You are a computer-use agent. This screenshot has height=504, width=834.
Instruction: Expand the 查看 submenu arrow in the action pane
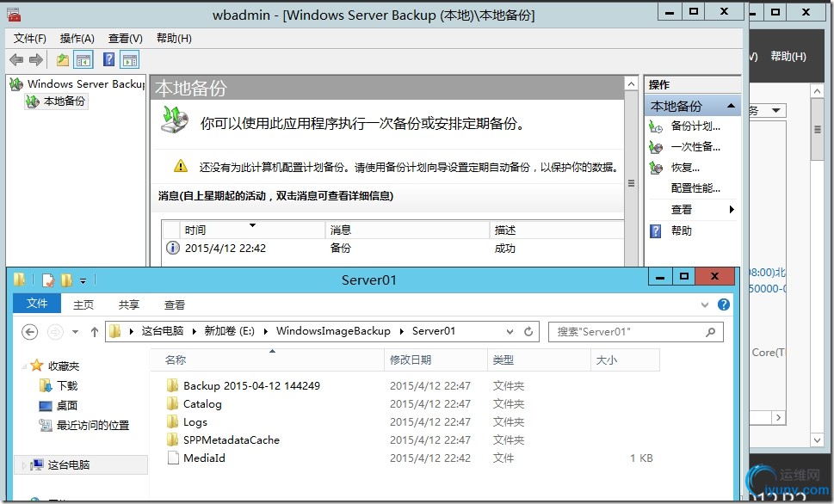(732, 210)
